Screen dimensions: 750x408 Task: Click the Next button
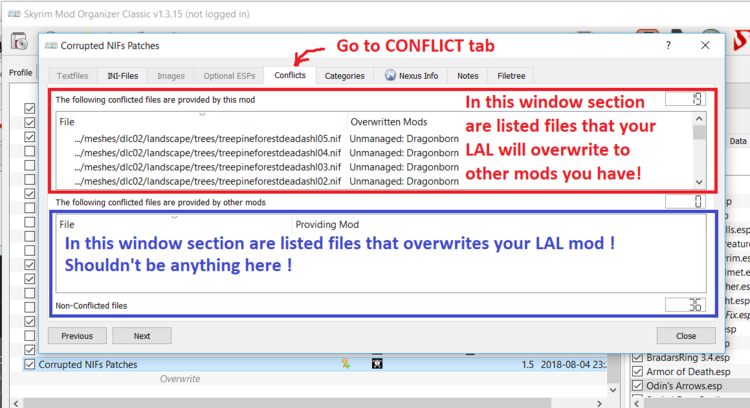tap(142, 336)
